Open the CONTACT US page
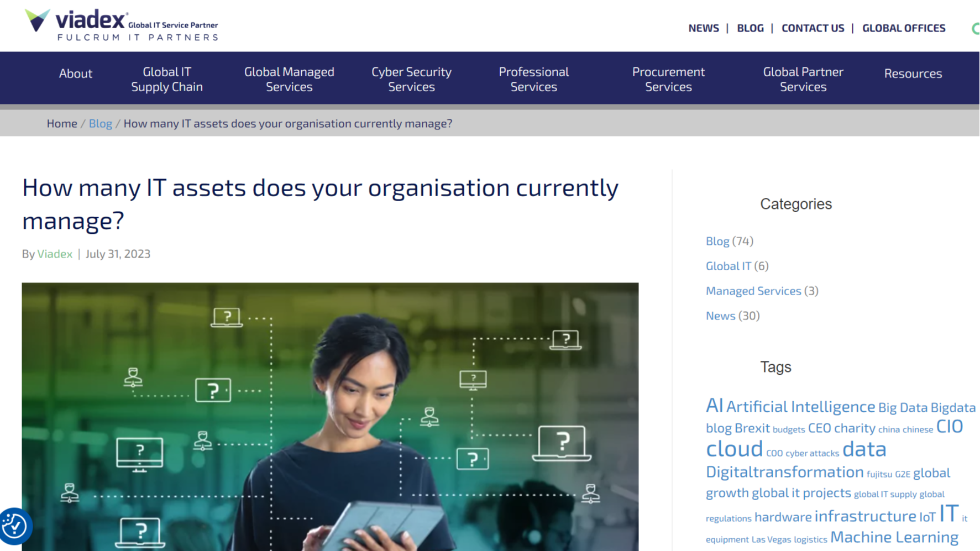This screenshot has width=980, height=551. 813,28
